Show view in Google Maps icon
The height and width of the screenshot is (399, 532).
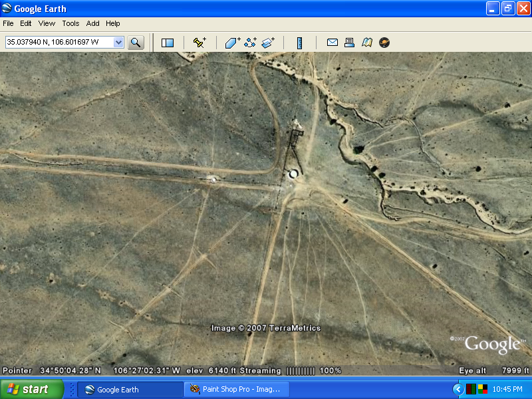pos(367,43)
